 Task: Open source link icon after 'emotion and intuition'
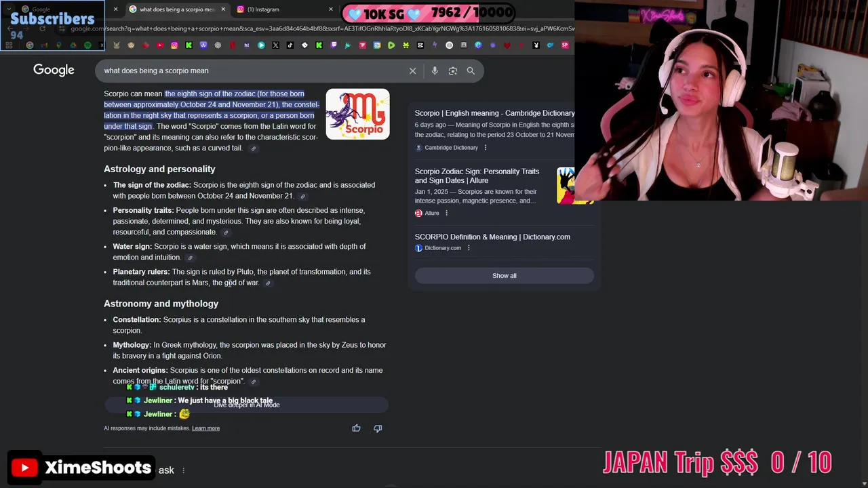190,258
